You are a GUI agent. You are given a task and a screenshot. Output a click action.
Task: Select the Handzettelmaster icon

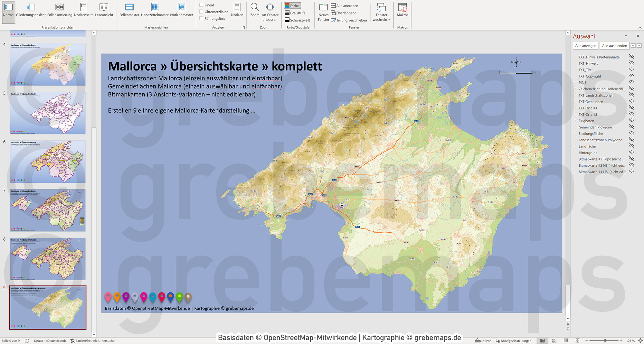coord(154,10)
